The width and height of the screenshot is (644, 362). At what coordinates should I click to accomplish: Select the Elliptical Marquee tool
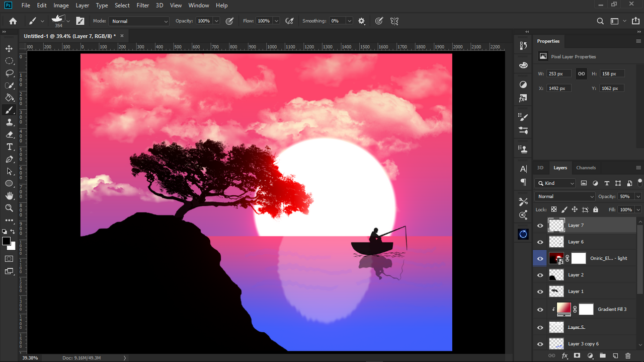click(x=9, y=61)
